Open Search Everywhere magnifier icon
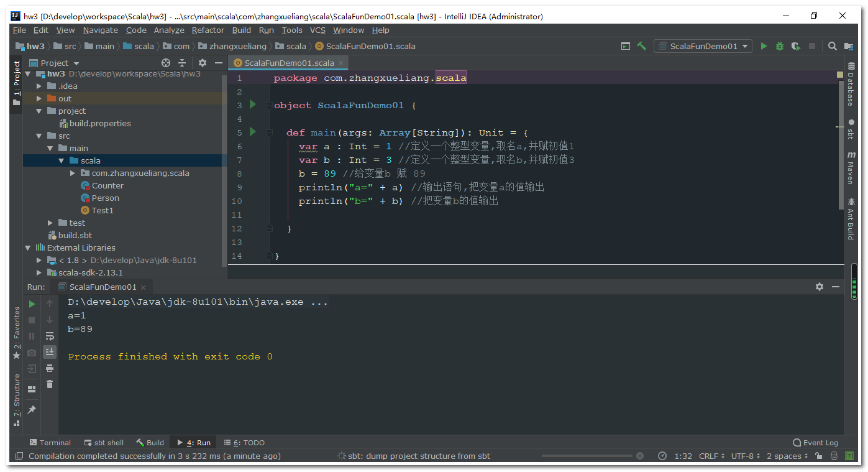 [832, 46]
